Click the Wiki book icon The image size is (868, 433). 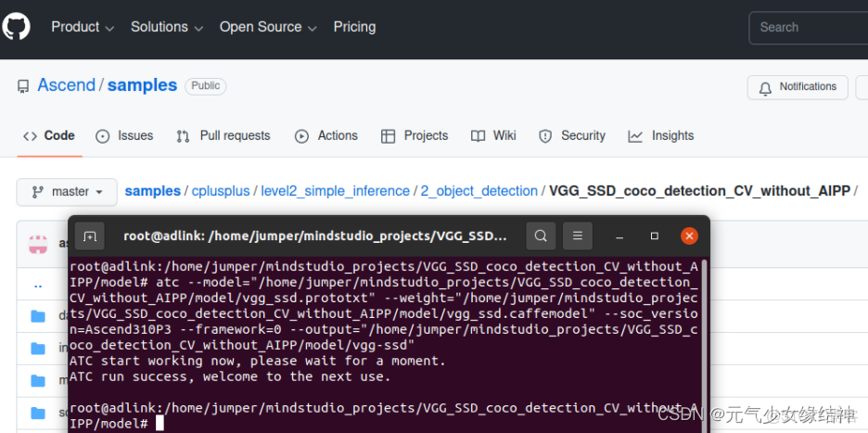pyautogui.click(x=478, y=136)
